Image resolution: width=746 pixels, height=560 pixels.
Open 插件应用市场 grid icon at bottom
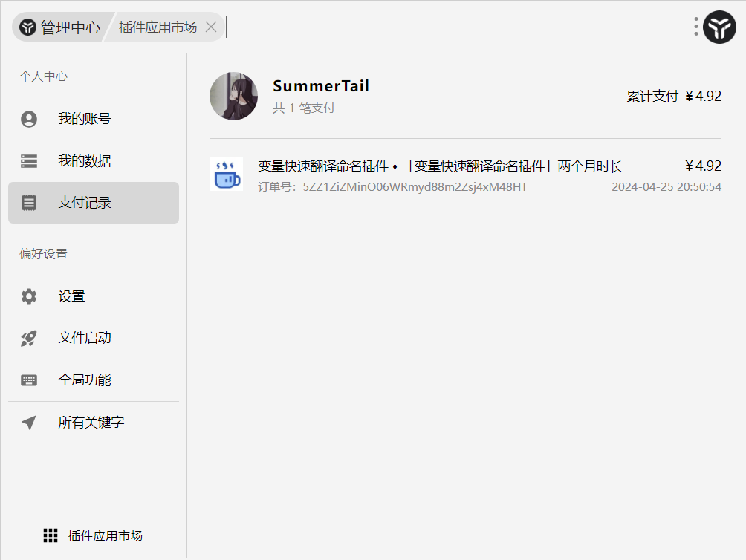[x=51, y=535]
